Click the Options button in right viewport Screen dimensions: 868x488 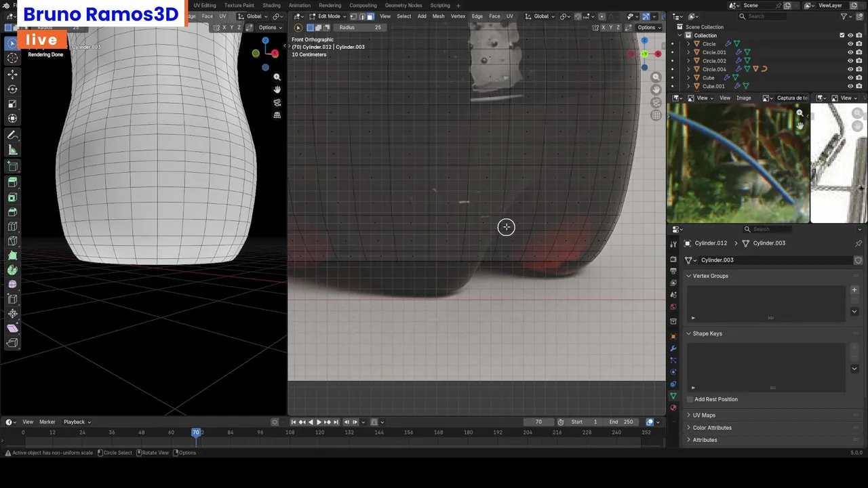[x=646, y=28]
